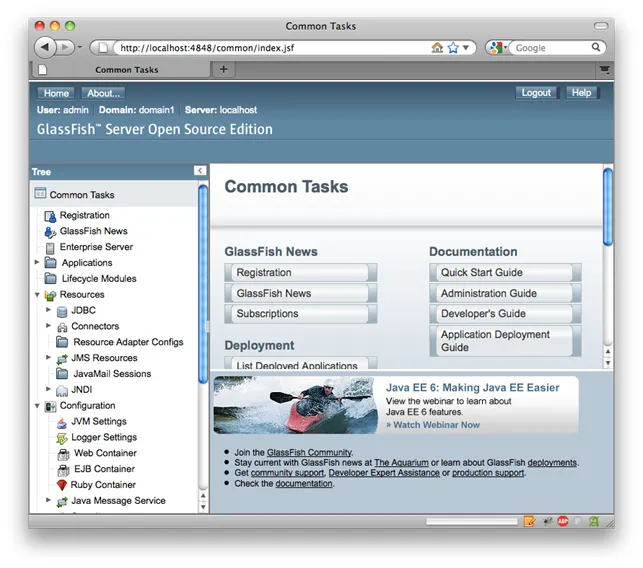Open the Application Deployment Guide
The height and width of the screenshot is (568, 643).
coord(505,341)
